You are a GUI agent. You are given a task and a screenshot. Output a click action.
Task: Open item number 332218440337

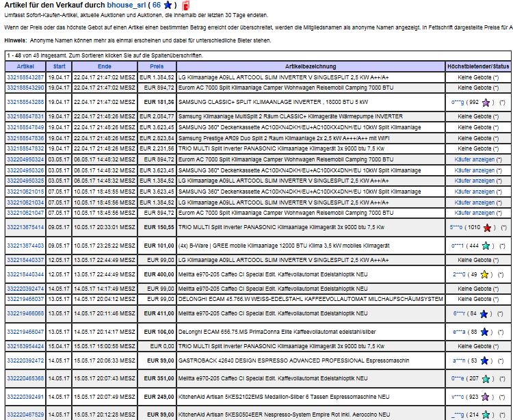(25, 260)
